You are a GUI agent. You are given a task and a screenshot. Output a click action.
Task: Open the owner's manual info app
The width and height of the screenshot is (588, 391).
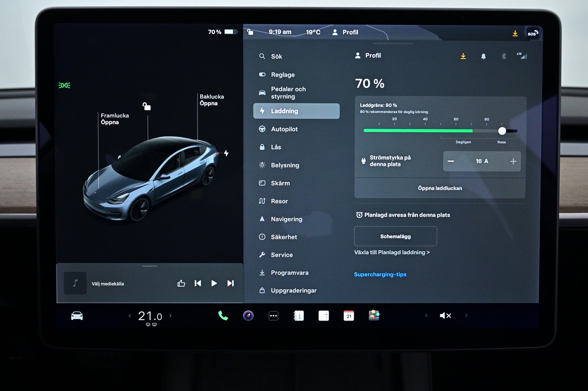tap(299, 316)
